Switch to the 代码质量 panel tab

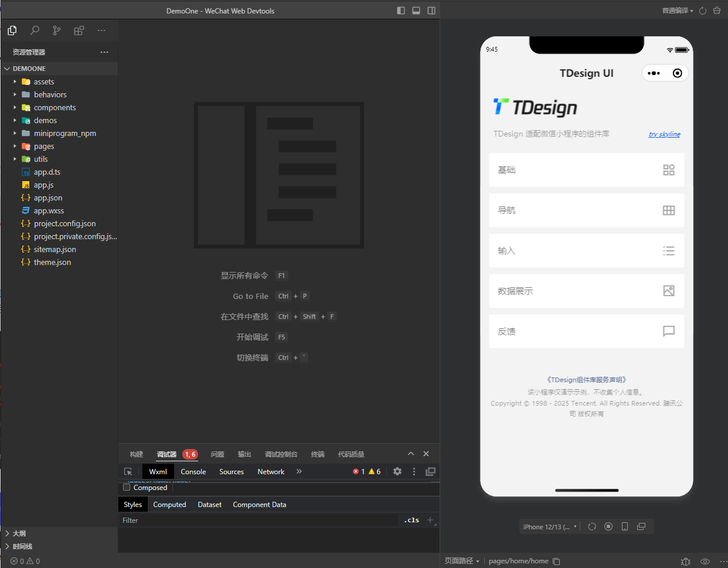(x=351, y=454)
